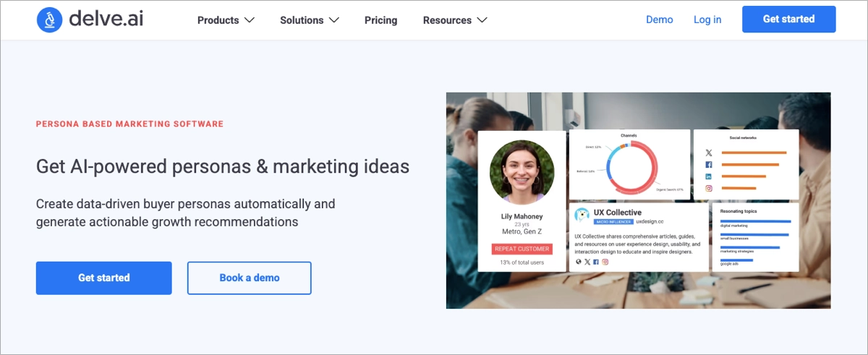868x355 pixels.
Task: Click the 'PERSONA BASED MARKETING SOFTWARE' label
Action: click(x=129, y=124)
